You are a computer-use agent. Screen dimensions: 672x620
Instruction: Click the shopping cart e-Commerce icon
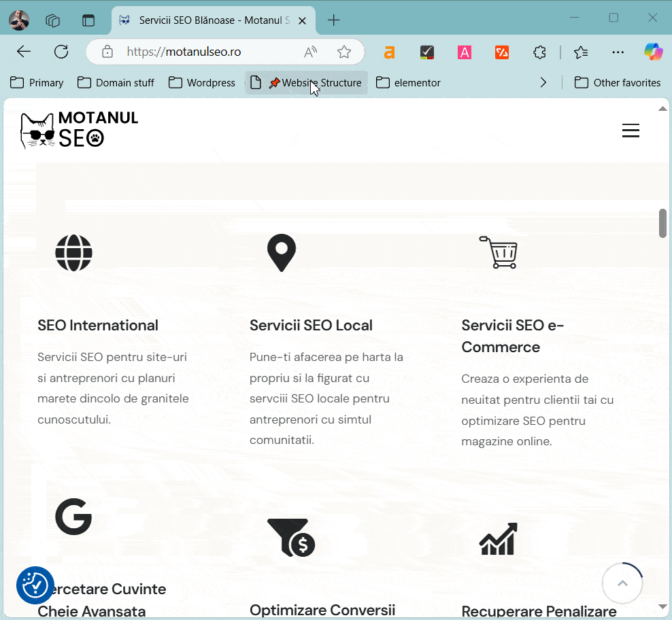pos(499,252)
